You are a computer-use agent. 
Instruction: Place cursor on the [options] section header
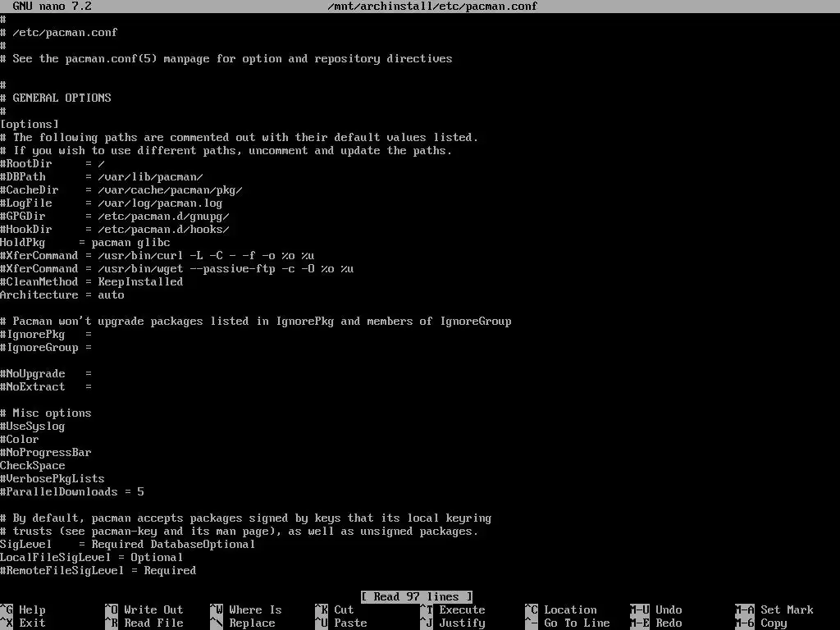tap(30, 125)
